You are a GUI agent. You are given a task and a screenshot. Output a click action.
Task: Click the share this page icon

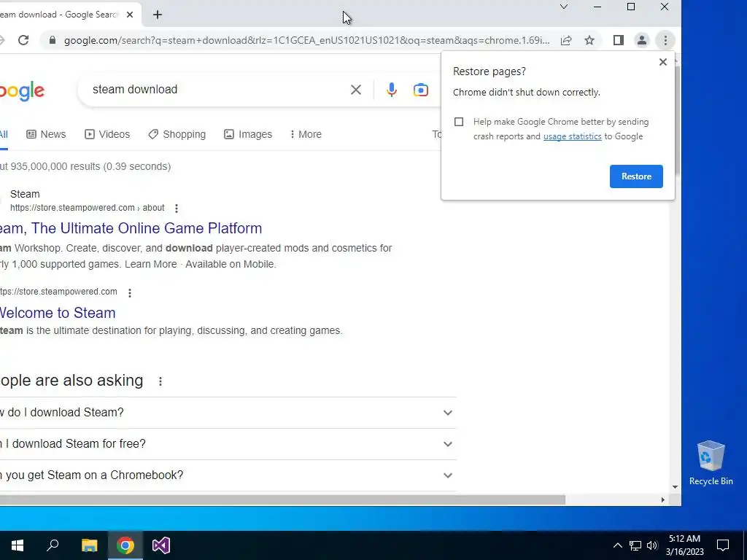[x=566, y=41]
